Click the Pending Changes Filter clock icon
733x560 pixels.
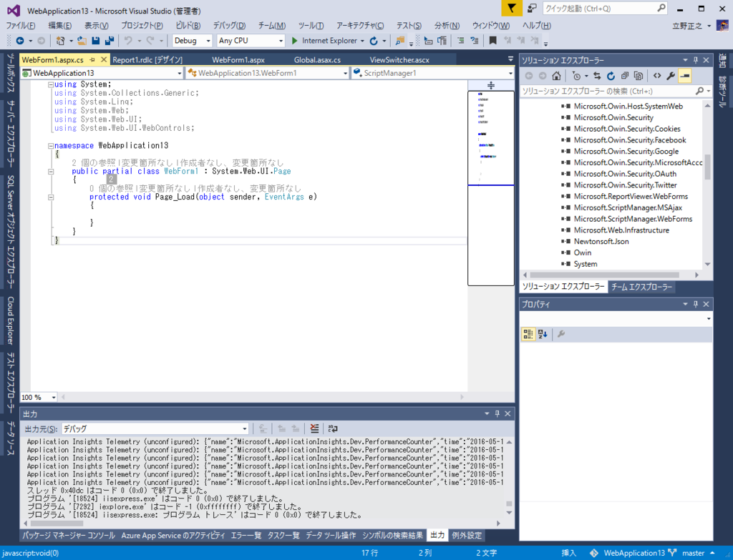pos(576,76)
